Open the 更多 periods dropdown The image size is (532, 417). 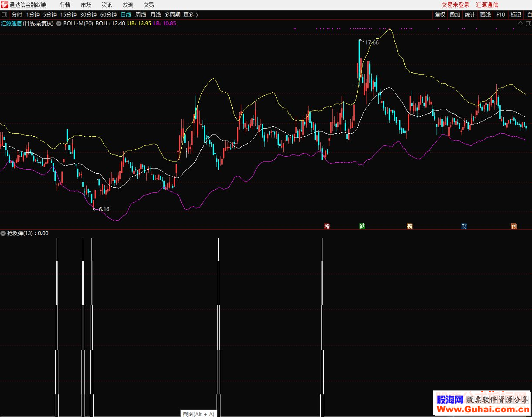click(x=190, y=15)
